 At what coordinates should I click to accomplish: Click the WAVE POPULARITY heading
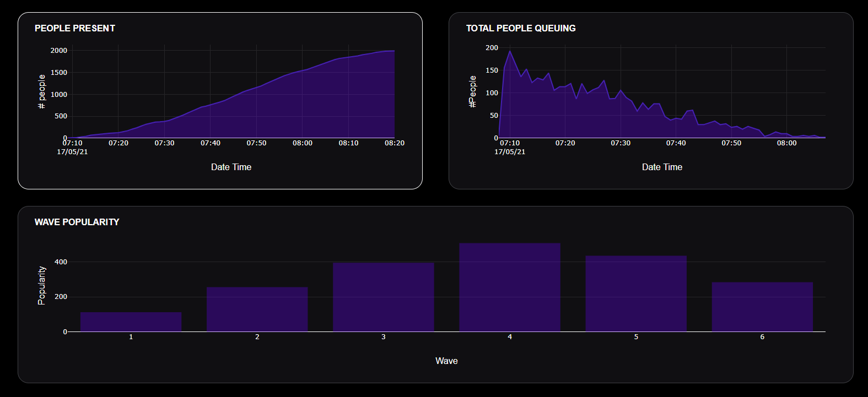pyautogui.click(x=77, y=222)
